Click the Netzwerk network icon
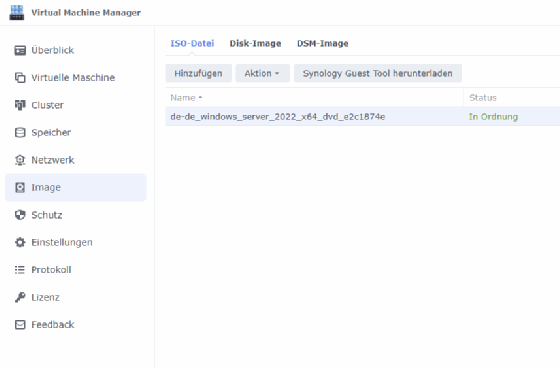Image resolution: width=560 pixels, height=368 pixels. (20, 160)
